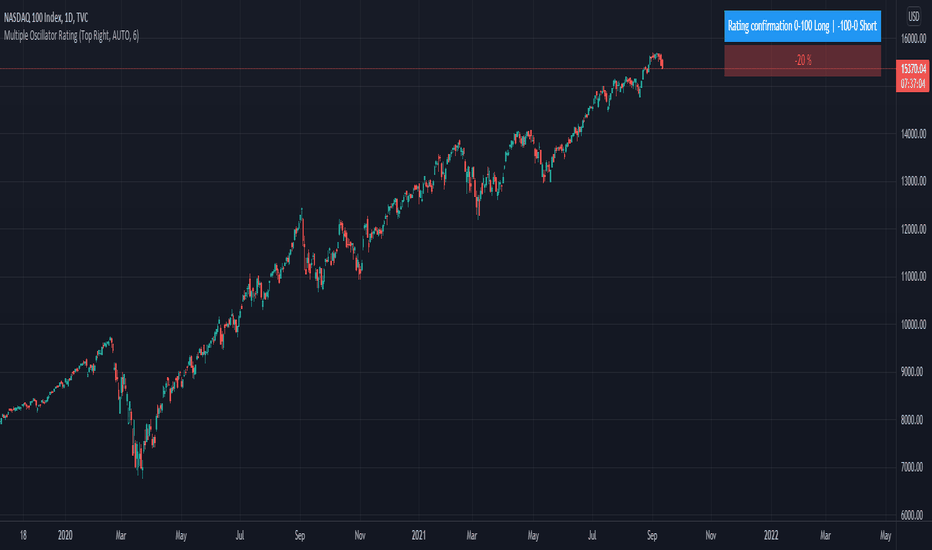The height and width of the screenshot is (550, 932).
Task: Click the NASDAQ 100 Index chart title
Action: [46, 18]
